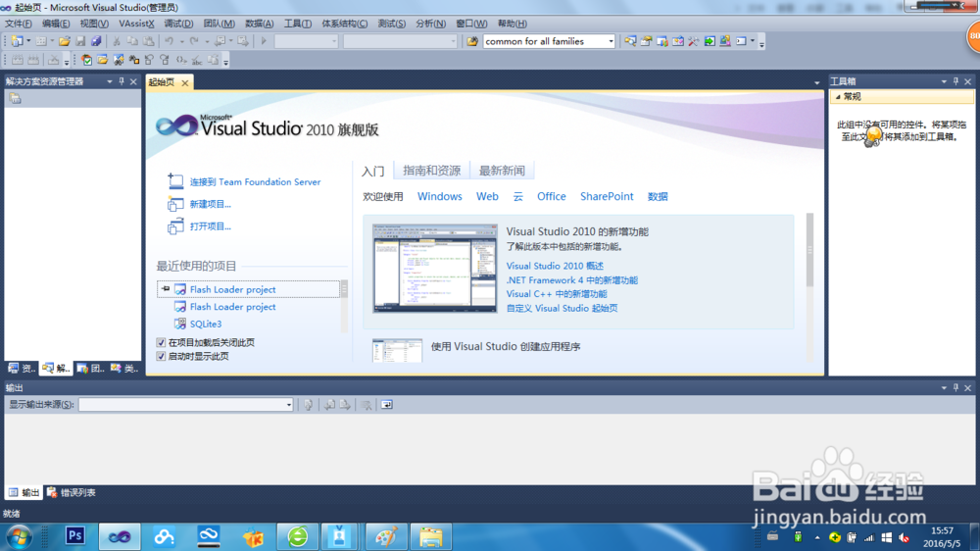This screenshot has height=551, width=980.
Task: Select the Team Explorer tab at panel bottom
Action: [90, 369]
